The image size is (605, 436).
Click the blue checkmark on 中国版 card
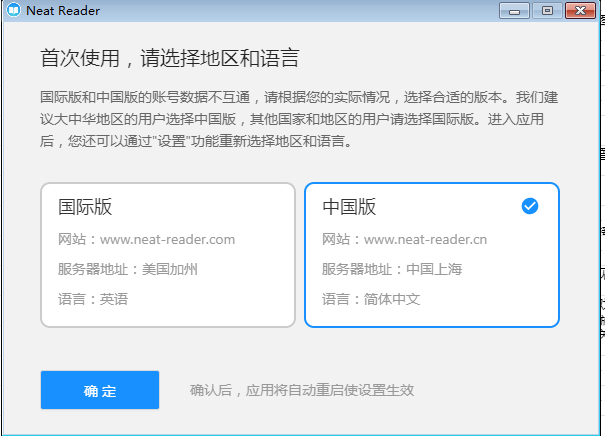coord(530,206)
